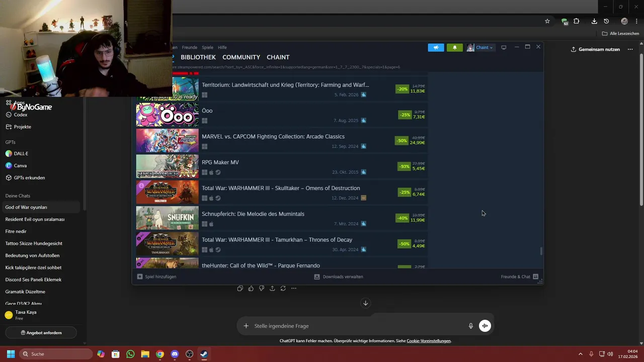Open the Hilfe menu in Steam
The image size is (644, 362).
pos(222,47)
